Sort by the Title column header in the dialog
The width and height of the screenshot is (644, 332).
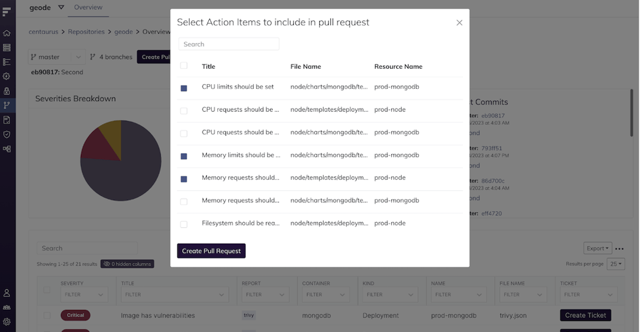click(x=208, y=66)
